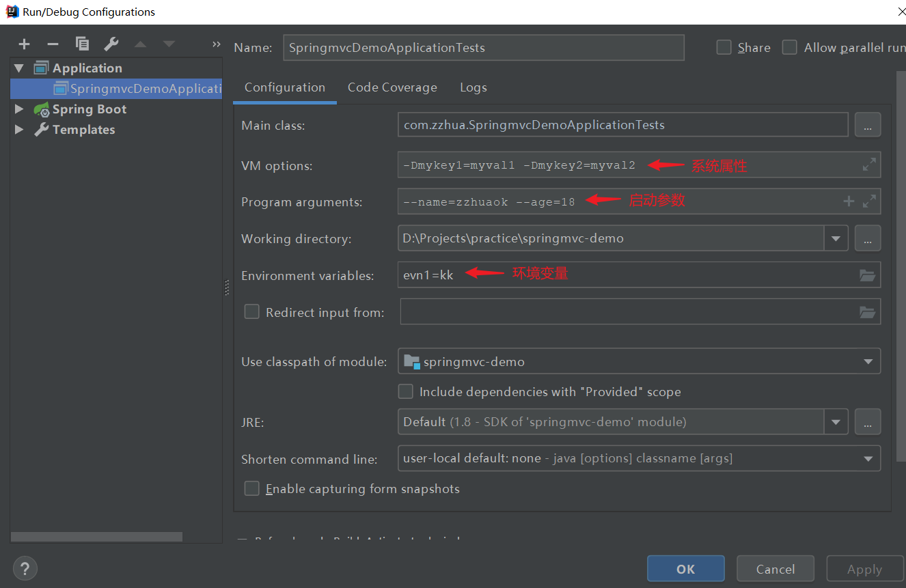Click the Working directory path field
906x588 pixels.
611,238
